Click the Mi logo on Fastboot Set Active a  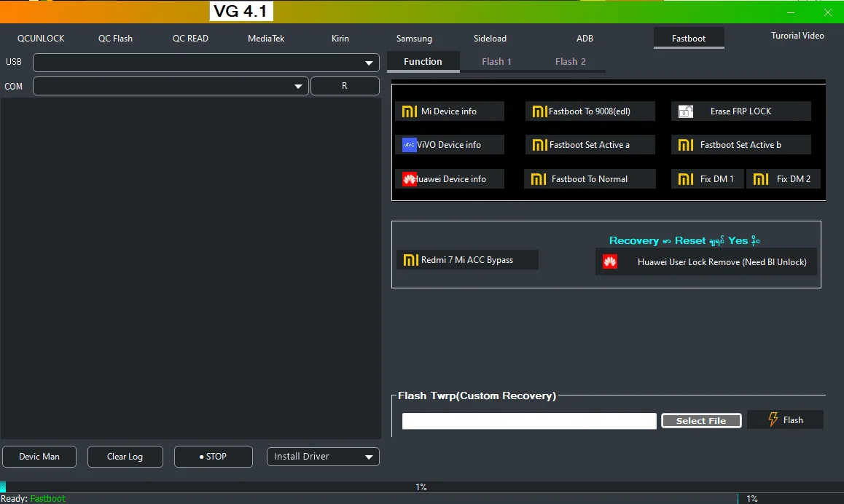click(540, 145)
